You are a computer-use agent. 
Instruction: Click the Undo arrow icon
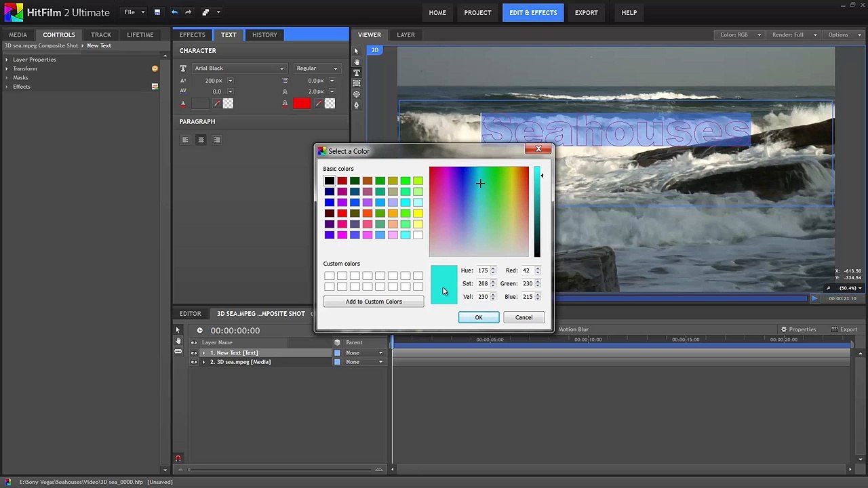174,12
